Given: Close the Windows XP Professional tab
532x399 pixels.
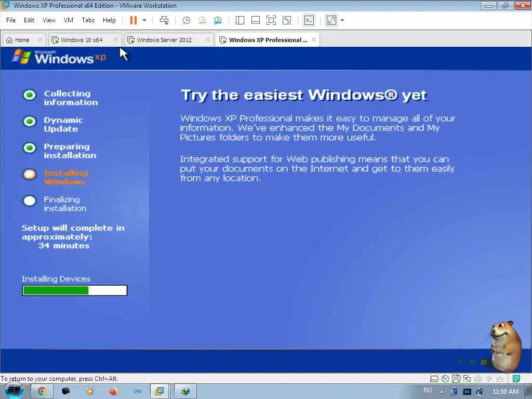Looking at the screenshot, I should pos(314,39).
